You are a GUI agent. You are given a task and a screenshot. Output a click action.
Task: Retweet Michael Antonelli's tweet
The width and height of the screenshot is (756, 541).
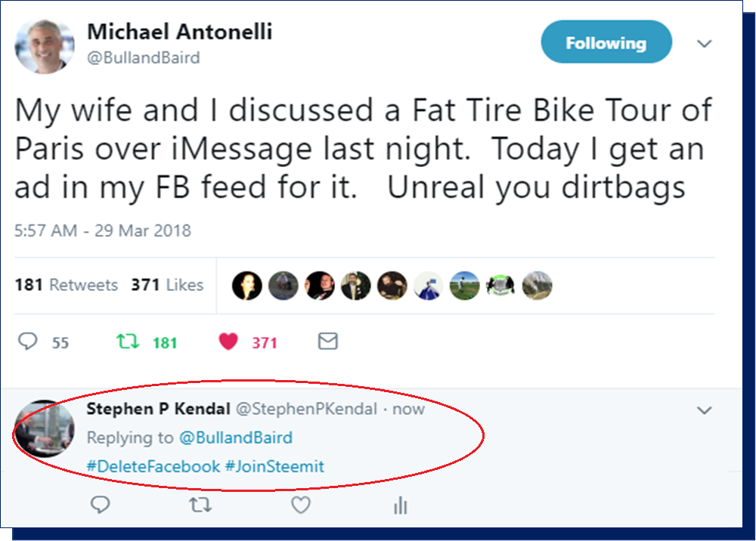(x=129, y=342)
